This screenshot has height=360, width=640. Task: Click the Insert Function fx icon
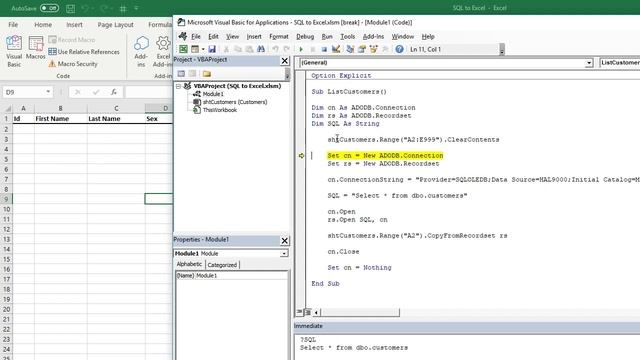pos(114,92)
